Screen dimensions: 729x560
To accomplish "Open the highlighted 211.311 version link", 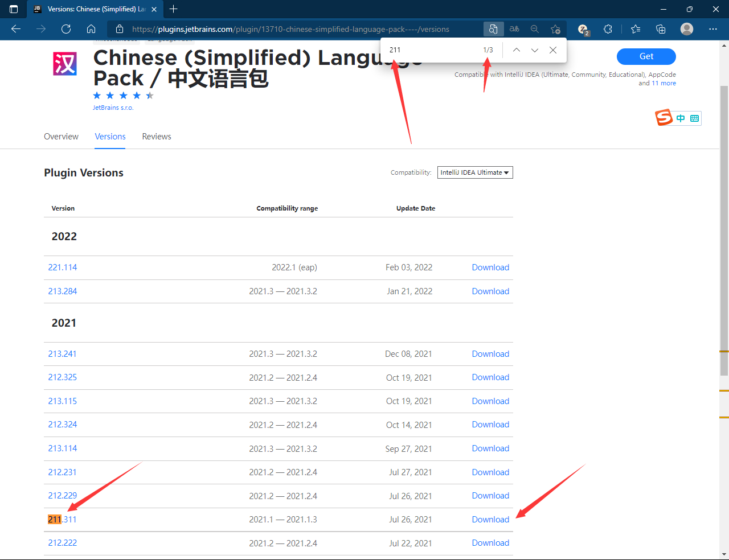I will 62,520.
